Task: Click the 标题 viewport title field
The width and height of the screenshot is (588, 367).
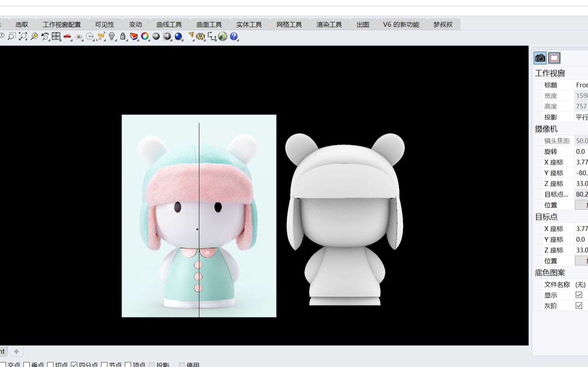Action: point(581,85)
